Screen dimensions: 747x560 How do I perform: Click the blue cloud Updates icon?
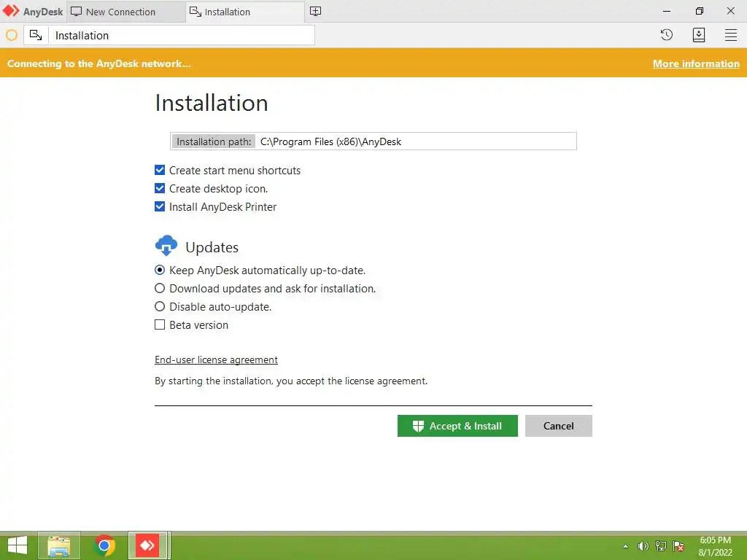(166, 245)
